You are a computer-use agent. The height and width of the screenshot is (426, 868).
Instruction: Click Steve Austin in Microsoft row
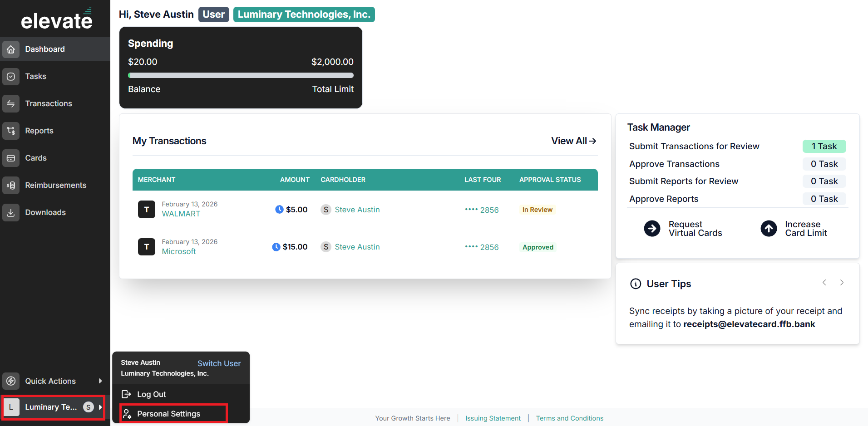pos(357,247)
